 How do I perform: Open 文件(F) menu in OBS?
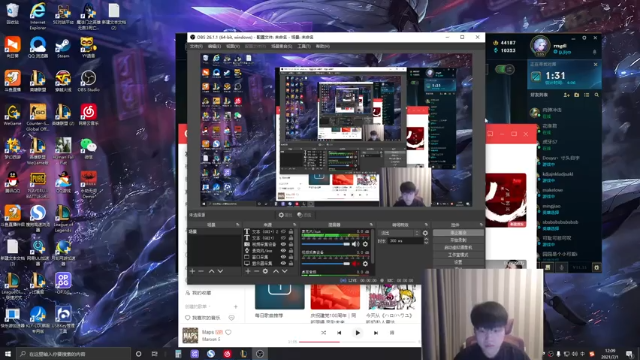[x=196, y=46]
